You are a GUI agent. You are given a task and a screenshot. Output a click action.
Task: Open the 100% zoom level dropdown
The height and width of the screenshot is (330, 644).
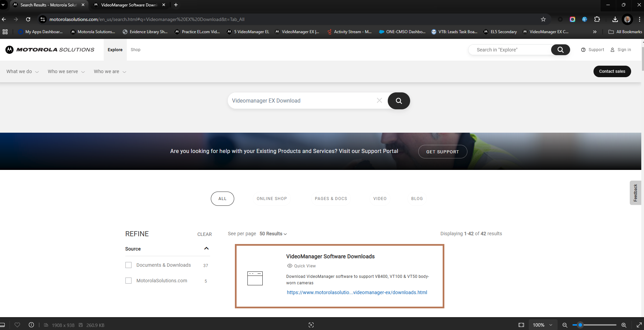543,325
